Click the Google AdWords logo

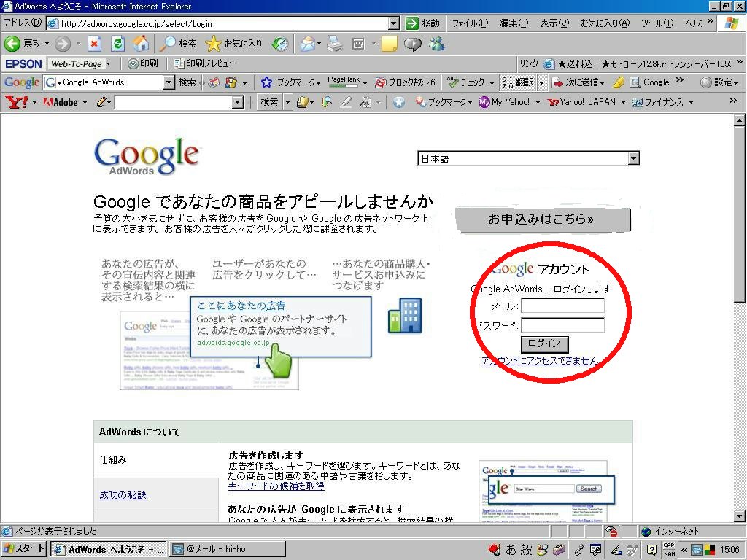coord(147,156)
